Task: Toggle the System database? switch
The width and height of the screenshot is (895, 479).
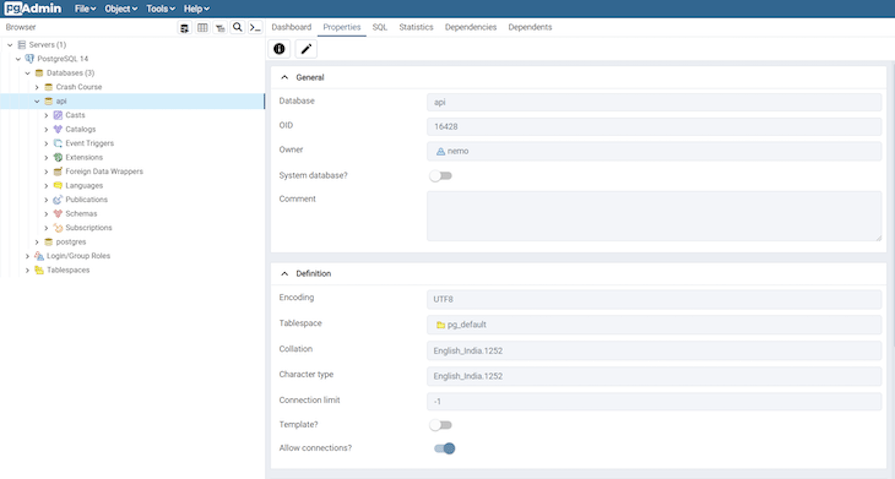Action: (441, 176)
